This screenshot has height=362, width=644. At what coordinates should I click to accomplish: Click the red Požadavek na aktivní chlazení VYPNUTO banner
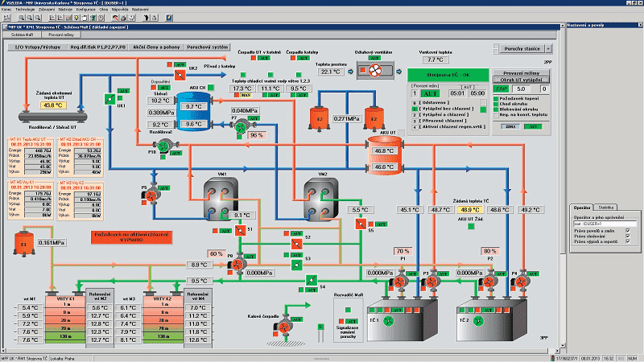tap(131, 237)
